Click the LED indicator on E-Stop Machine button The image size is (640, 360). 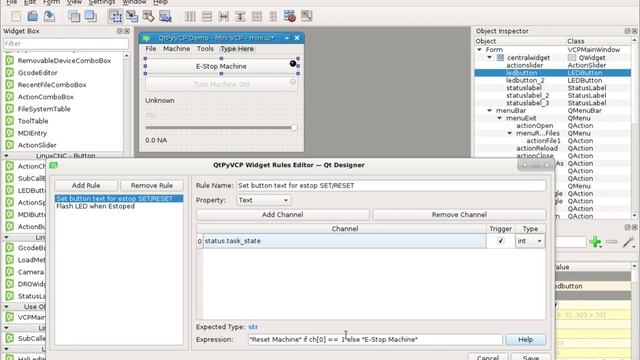[x=293, y=63]
